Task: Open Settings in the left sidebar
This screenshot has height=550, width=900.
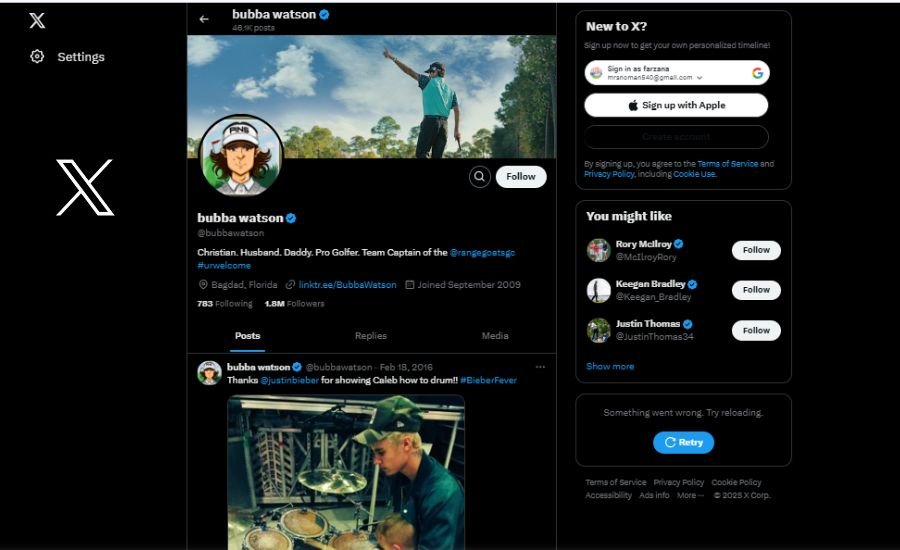Action: [68, 57]
